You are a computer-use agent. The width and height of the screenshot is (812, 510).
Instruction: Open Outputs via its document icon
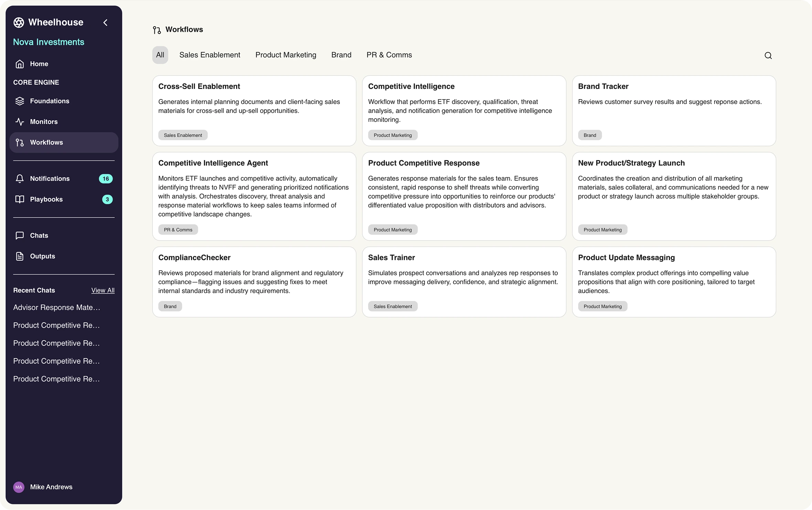click(20, 256)
